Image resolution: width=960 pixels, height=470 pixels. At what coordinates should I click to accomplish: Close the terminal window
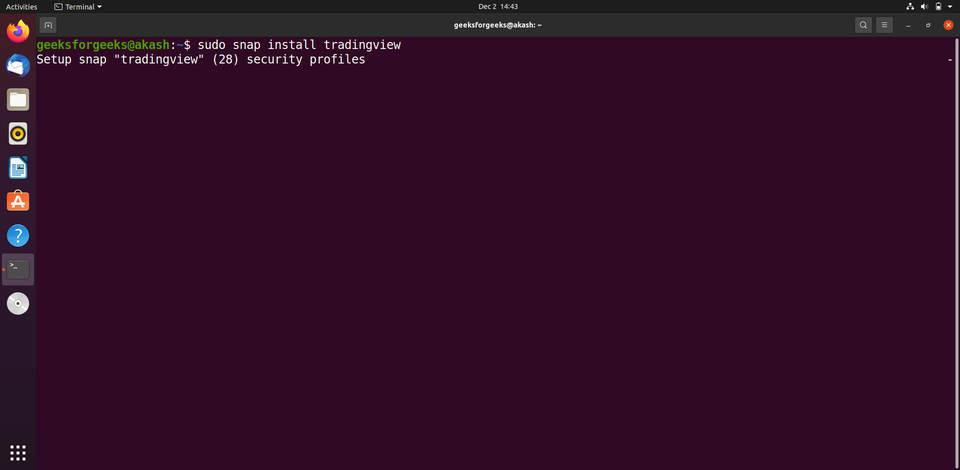pos(948,25)
